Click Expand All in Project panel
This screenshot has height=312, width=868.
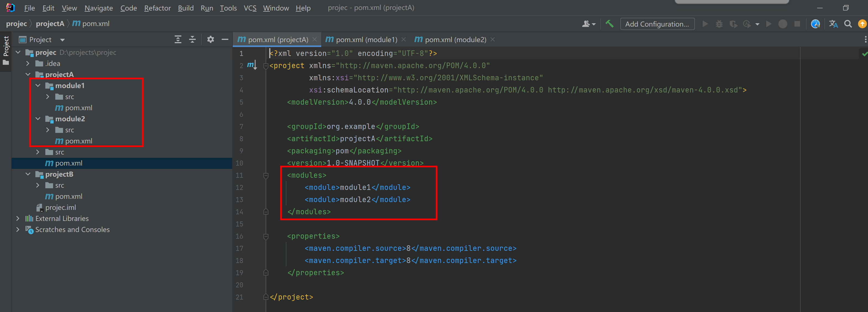coord(178,40)
